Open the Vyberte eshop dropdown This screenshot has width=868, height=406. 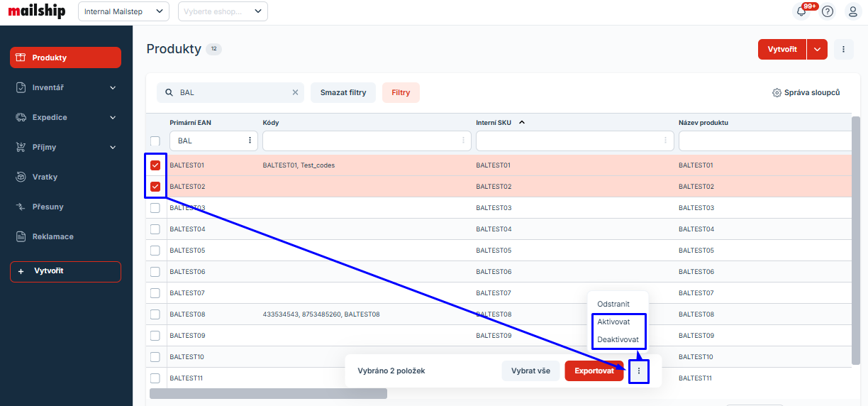click(223, 11)
